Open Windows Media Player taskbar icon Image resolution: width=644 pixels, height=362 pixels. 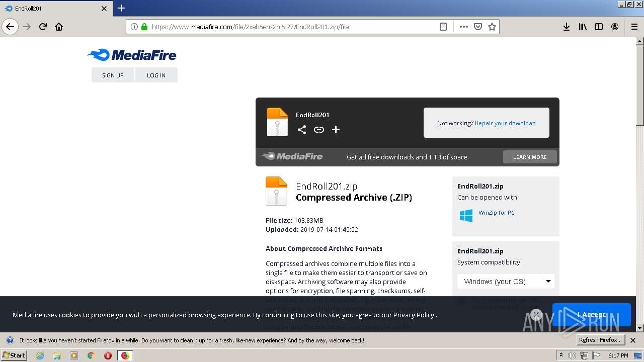pyautogui.click(x=74, y=355)
